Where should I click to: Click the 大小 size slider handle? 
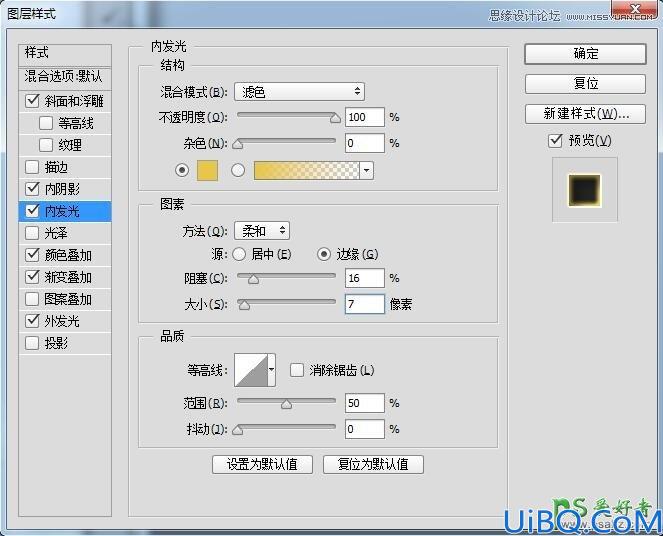[244, 305]
